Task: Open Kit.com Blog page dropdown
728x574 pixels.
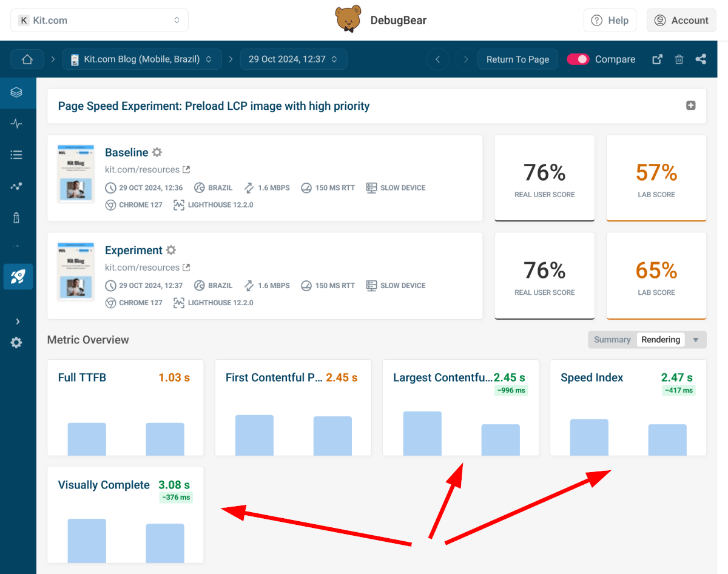Action: [142, 59]
